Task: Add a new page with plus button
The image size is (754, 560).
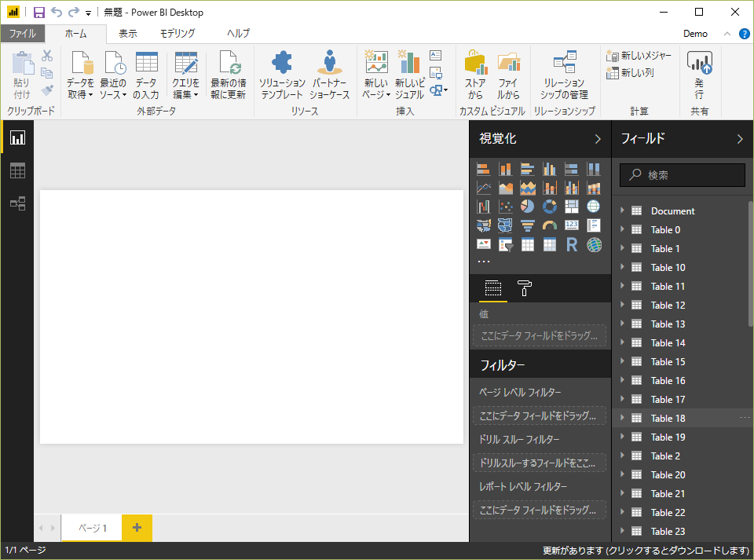Action: pos(137,527)
